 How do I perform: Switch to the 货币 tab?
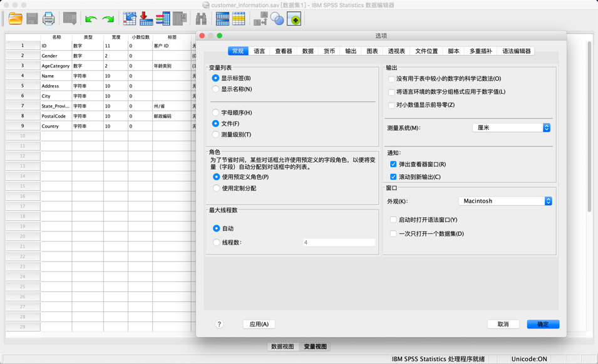[329, 51]
